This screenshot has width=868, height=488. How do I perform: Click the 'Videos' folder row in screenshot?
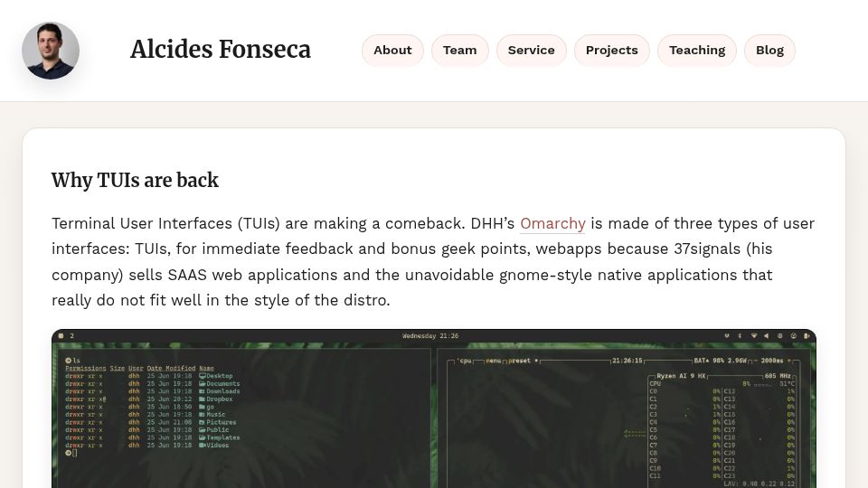coord(146,446)
